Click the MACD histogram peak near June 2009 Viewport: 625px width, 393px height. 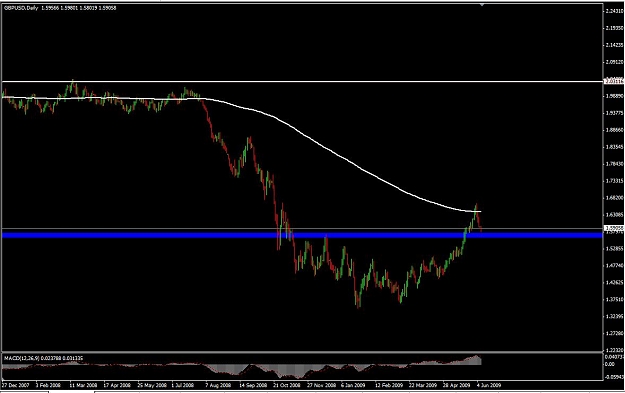[476, 360]
